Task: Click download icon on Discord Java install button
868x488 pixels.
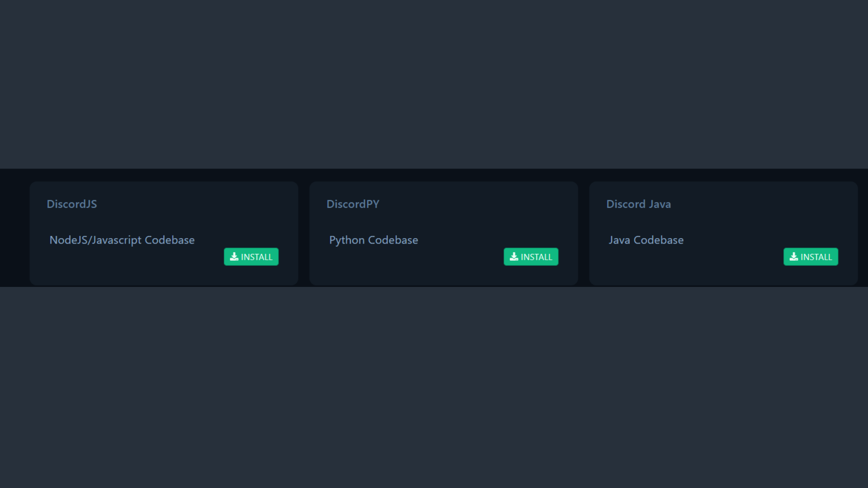Action: click(x=793, y=257)
